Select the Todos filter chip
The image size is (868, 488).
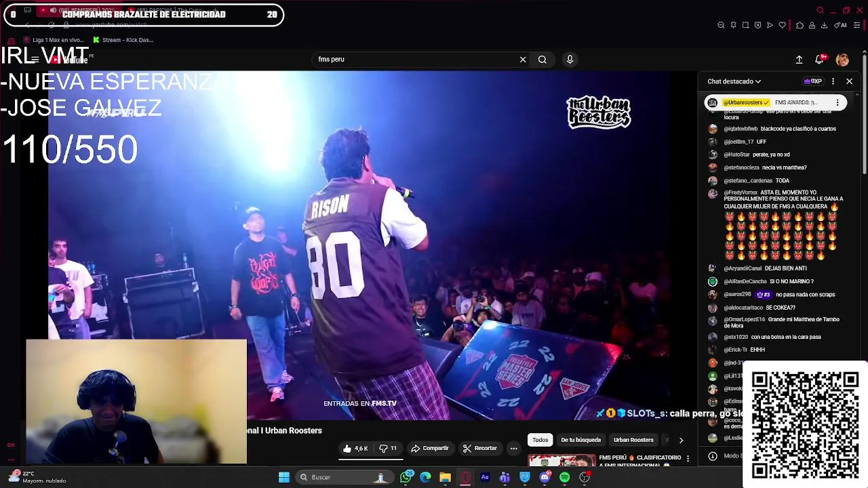pos(540,440)
